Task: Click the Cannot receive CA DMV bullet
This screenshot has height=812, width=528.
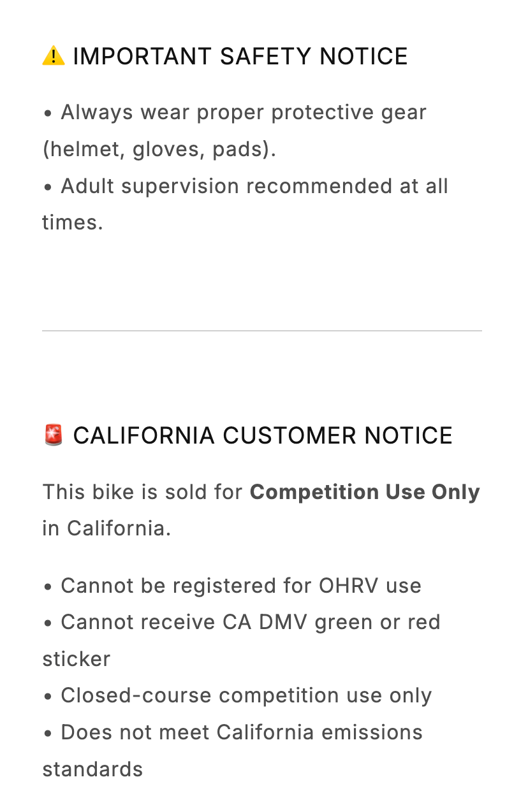Action: click(x=250, y=622)
